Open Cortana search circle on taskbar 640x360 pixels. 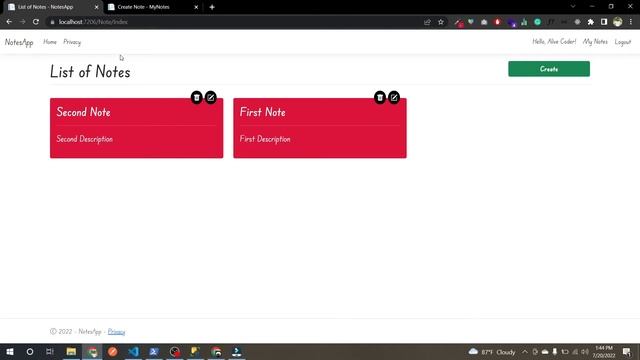pyautogui.click(x=30, y=351)
